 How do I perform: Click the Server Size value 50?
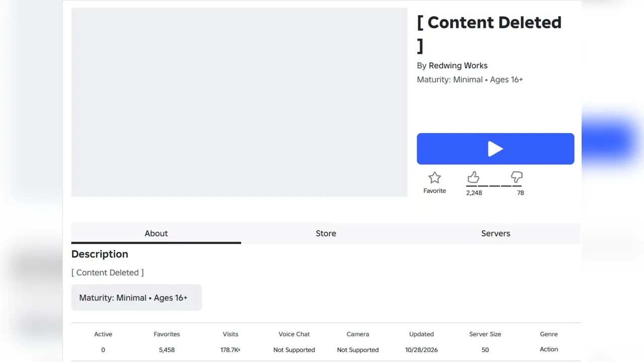485,350
